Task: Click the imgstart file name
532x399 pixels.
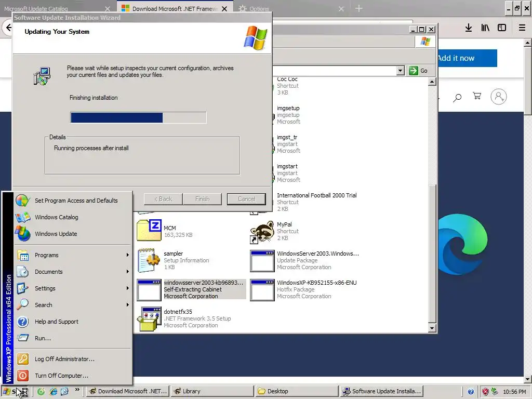Action: click(x=287, y=166)
